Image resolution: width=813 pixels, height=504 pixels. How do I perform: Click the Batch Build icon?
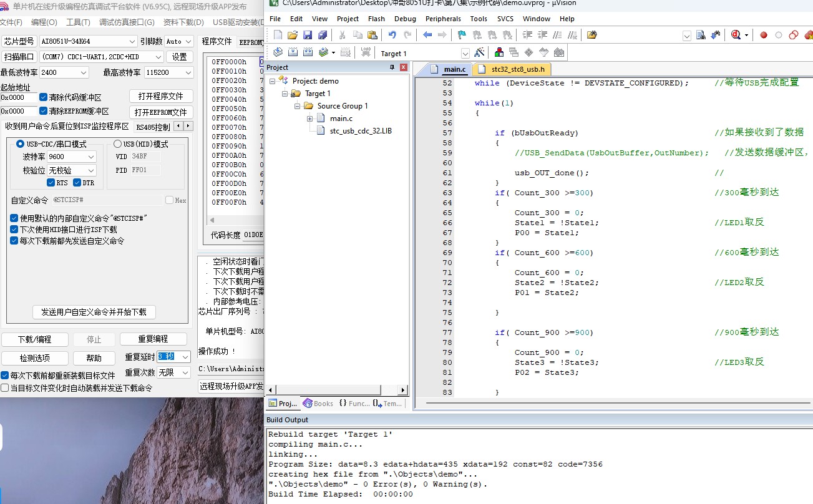coord(323,52)
